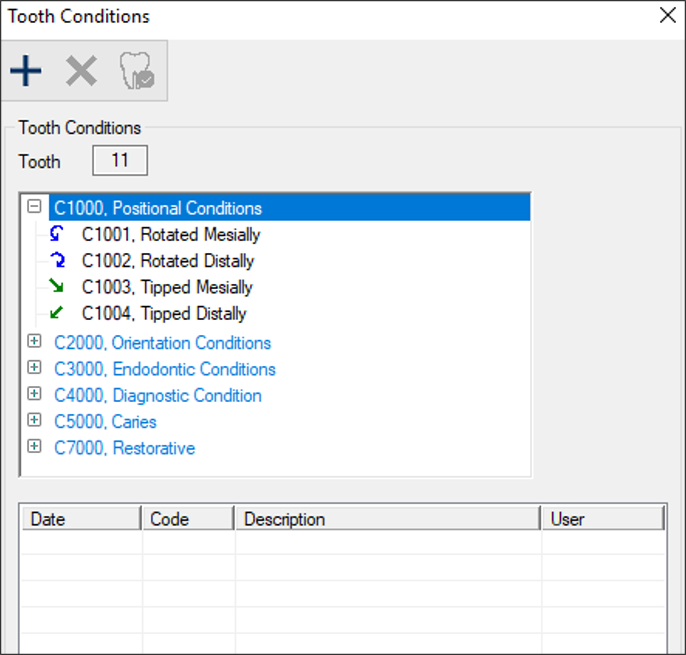Expand the C7000 Restorative node
The image size is (686, 655).
tap(34, 447)
